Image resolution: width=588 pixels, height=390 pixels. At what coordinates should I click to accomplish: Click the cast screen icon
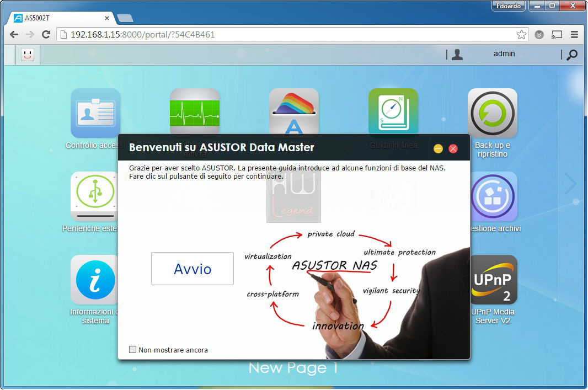click(557, 35)
